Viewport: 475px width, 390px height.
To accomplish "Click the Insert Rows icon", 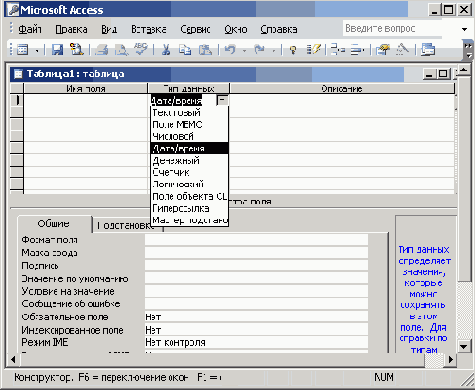I will 337,50.
